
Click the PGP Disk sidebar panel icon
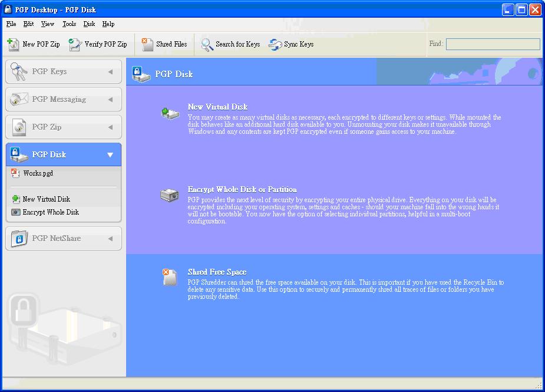(x=19, y=154)
